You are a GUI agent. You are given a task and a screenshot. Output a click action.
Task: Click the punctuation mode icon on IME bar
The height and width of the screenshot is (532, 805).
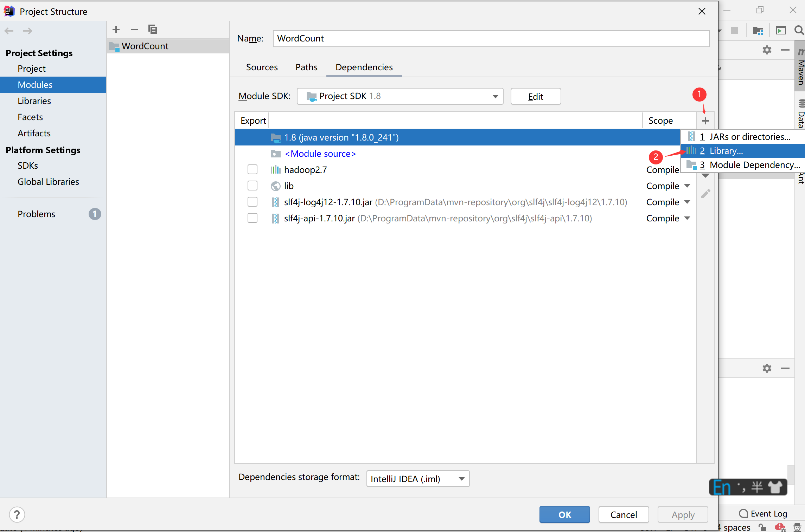coord(742,487)
